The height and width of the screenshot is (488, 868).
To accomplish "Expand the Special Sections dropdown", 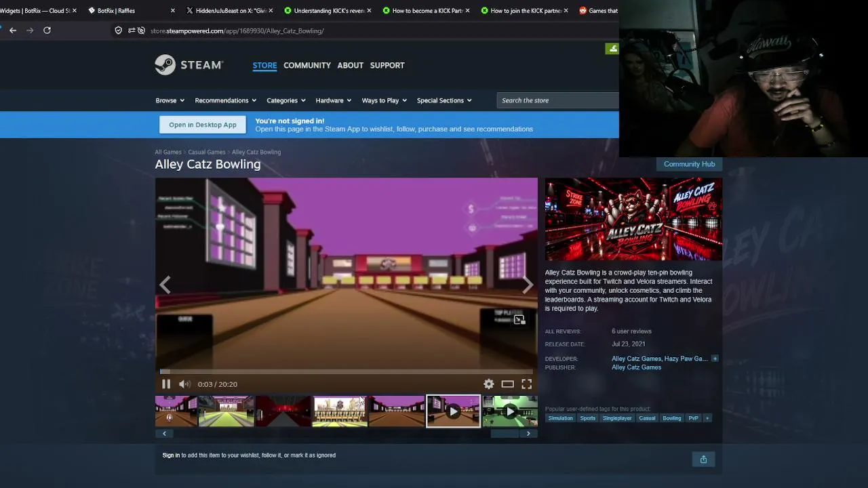I will click(x=444, y=100).
